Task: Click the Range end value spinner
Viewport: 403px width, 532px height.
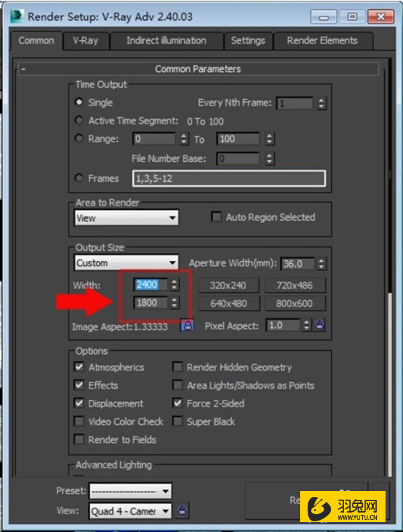Action: 269,139
